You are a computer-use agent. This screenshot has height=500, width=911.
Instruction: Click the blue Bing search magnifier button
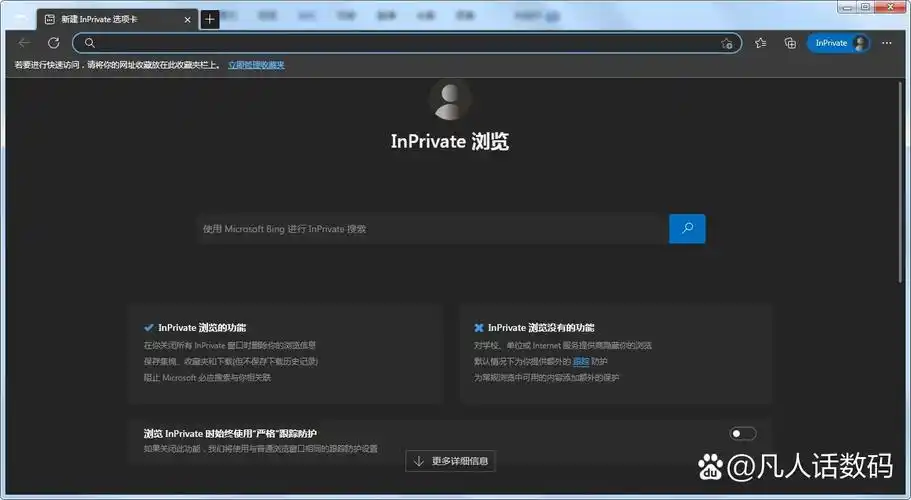tap(687, 229)
